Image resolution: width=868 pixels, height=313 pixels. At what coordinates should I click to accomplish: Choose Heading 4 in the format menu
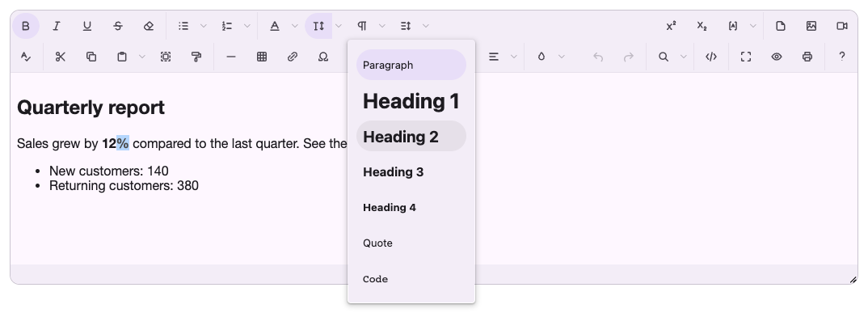point(411,207)
